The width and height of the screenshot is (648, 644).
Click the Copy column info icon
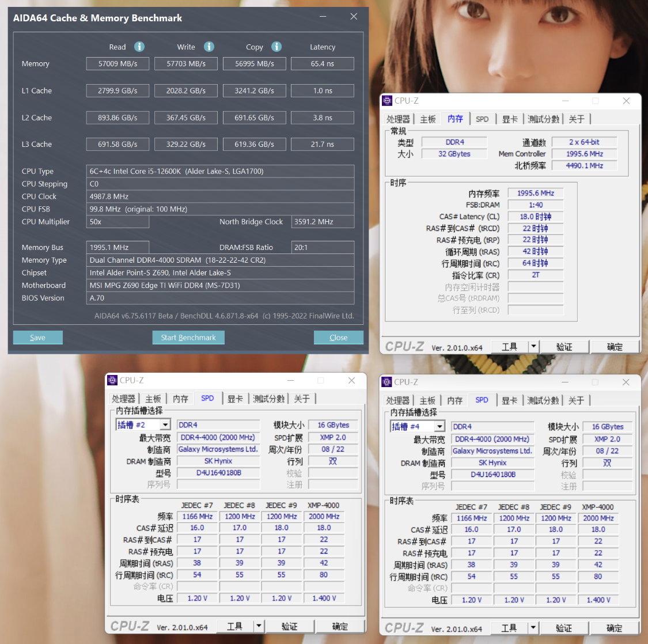pyautogui.click(x=276, y=47)
